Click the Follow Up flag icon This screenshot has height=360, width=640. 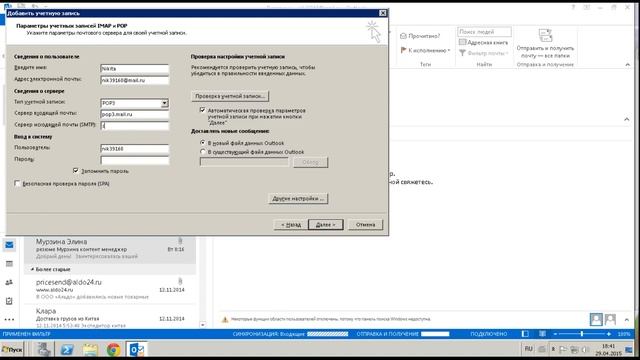coord(403,50)
